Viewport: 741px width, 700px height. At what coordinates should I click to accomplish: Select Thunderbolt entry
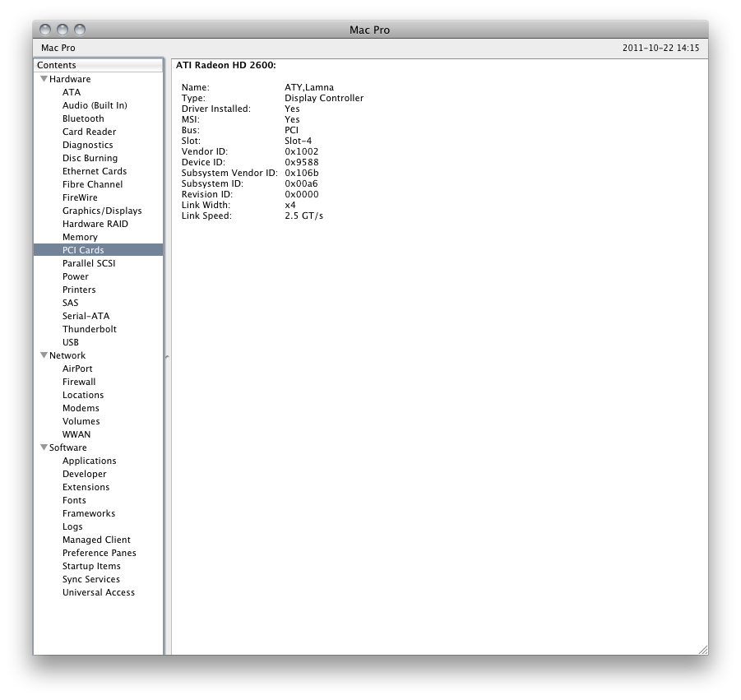point(90,330)
